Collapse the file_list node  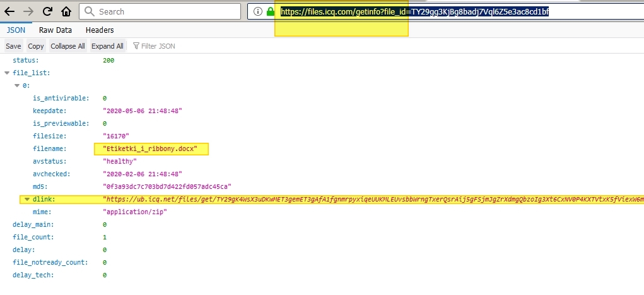(7, 73)
